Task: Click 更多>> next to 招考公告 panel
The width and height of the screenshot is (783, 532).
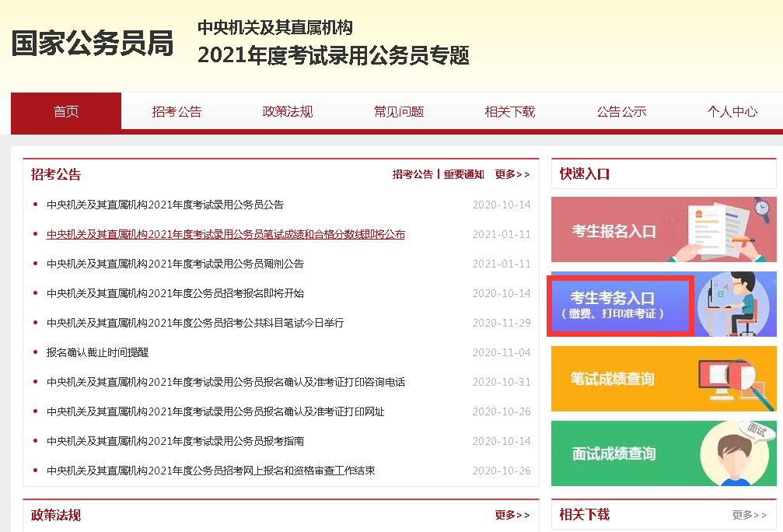Action: click(512, 174)
